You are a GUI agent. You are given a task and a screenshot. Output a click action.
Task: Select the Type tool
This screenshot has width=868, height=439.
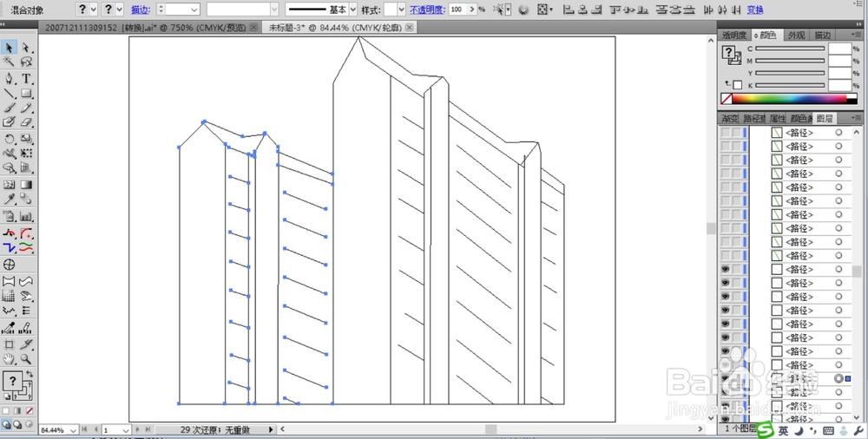click(26, 79)
